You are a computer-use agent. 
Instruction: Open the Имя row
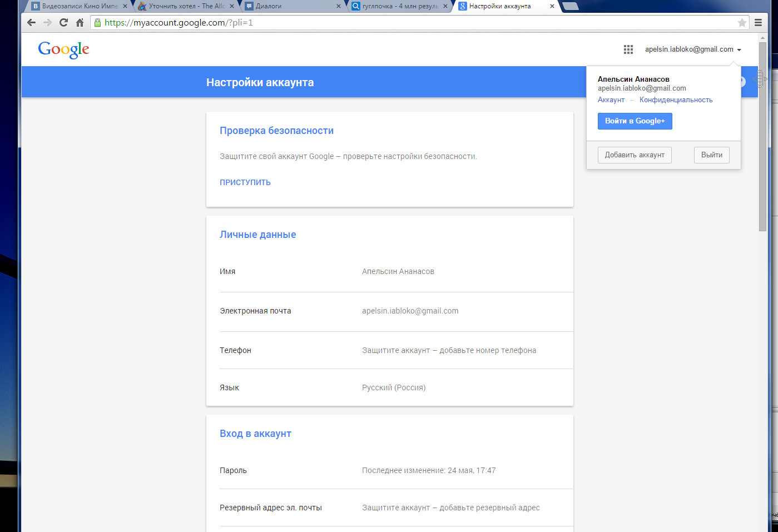(x=397, y=272)
